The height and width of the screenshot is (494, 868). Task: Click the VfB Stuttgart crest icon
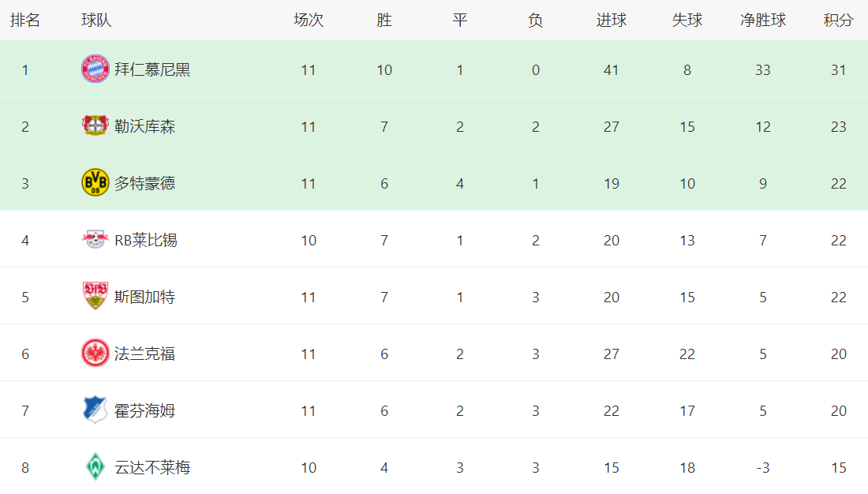[95, 297]
